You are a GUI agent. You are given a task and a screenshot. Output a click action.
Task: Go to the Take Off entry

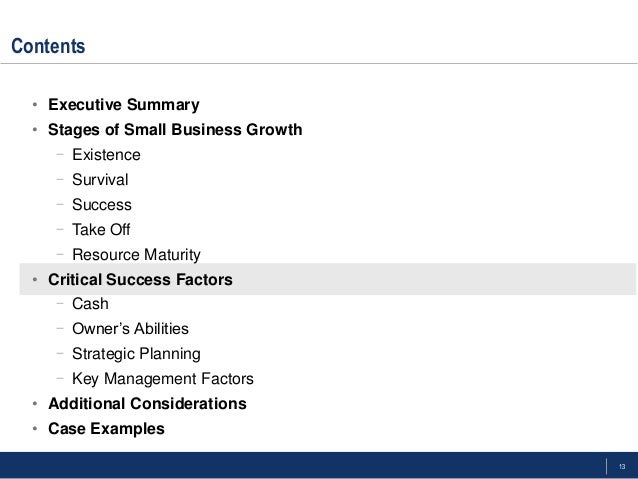(101, 230)
